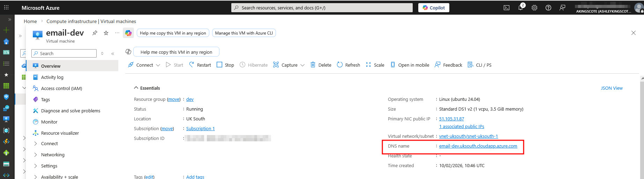Click Refresh in the VM toolbar

349,65
